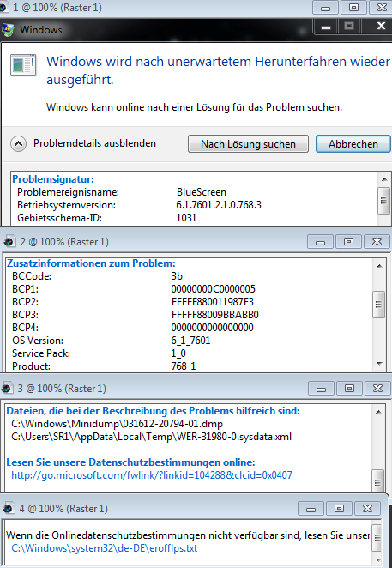Click the 'Problemsignatur:' heading
The height and width of the screenshot is (568, 392).
53,179
